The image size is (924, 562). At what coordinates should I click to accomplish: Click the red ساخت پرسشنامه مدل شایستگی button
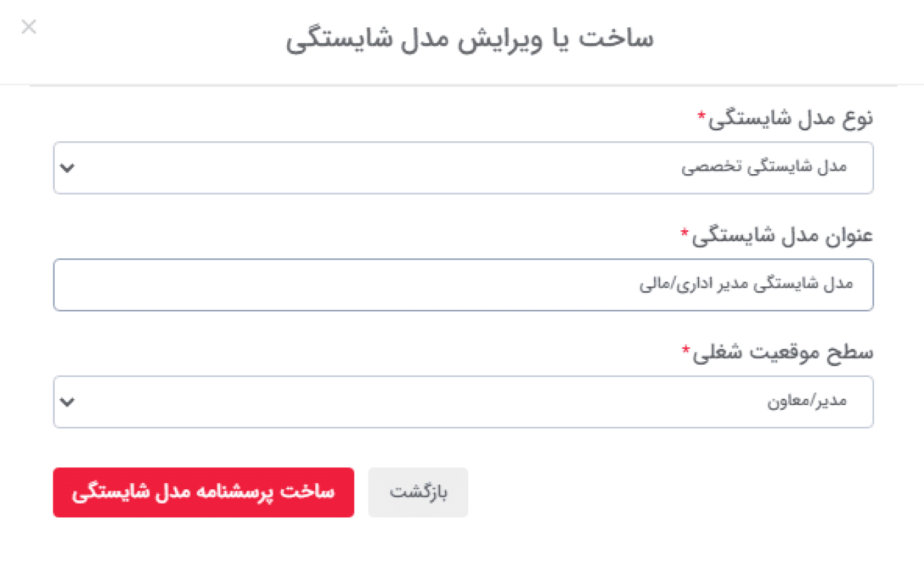pos(204,492)
